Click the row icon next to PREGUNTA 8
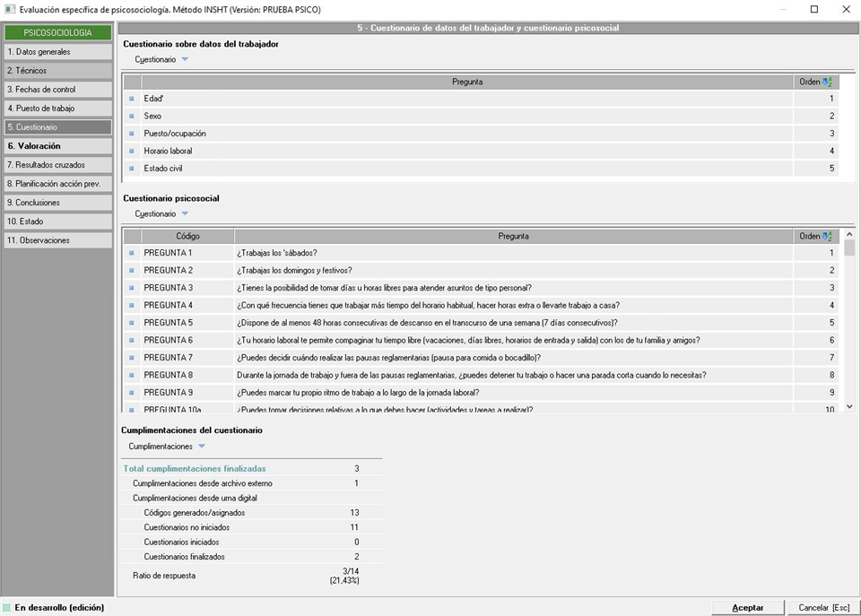Viewport: 861px width, 616px height. pyautogui.click(x=131, y=375)
